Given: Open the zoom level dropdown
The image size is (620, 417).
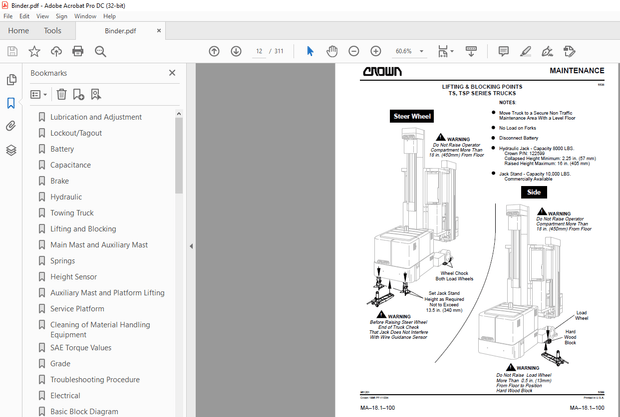Looking at the screenshot, I should click(422, 51).
